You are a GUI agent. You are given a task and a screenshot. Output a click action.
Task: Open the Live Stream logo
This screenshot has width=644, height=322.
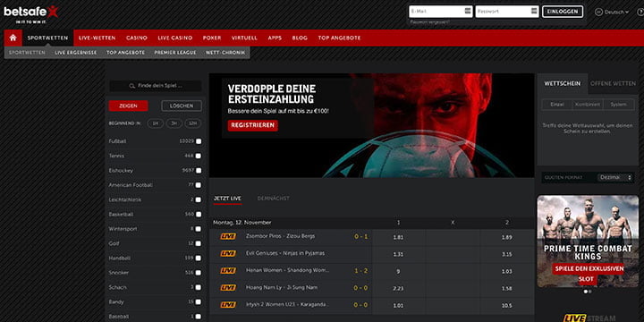[x=589, y=318]
